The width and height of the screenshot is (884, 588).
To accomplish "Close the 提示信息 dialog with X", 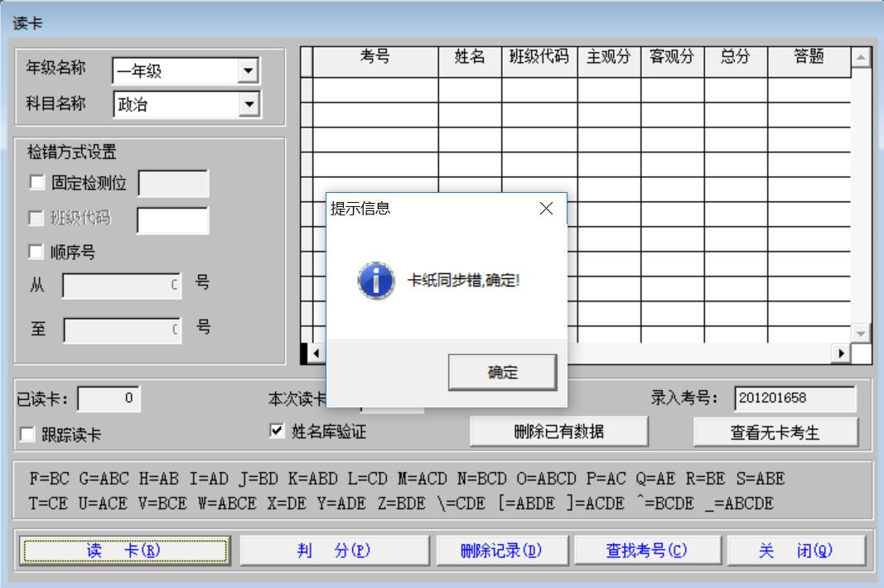I will [x=546, y=209].
